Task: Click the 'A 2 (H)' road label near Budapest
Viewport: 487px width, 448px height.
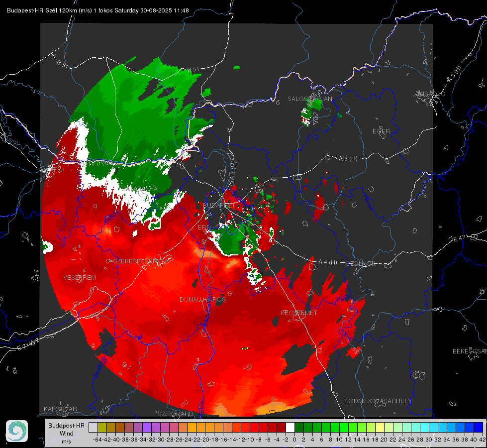Action: click(x=233, y=172)
